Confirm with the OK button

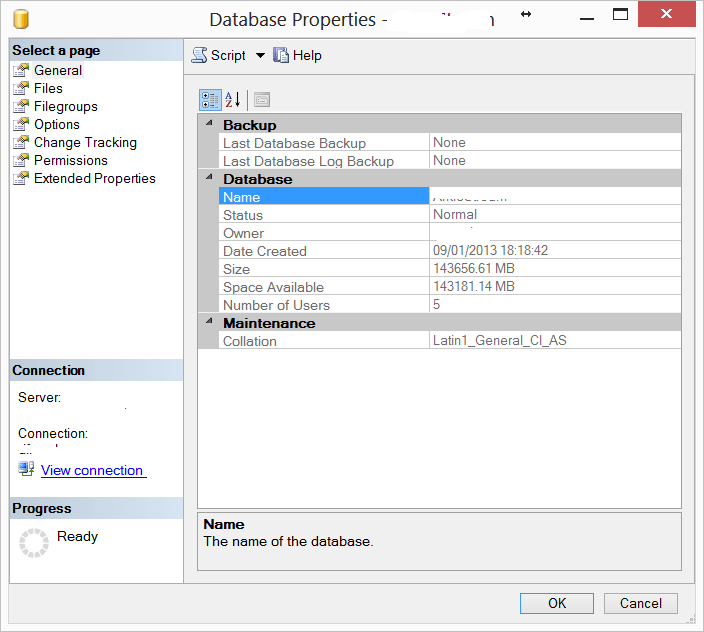click(x=557, y=603)
